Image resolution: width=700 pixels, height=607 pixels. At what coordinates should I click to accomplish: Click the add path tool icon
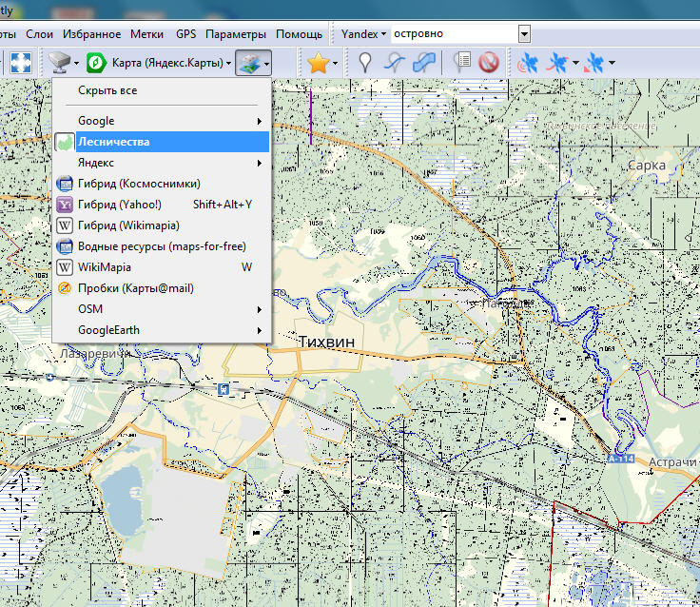(x=394, y=63)
